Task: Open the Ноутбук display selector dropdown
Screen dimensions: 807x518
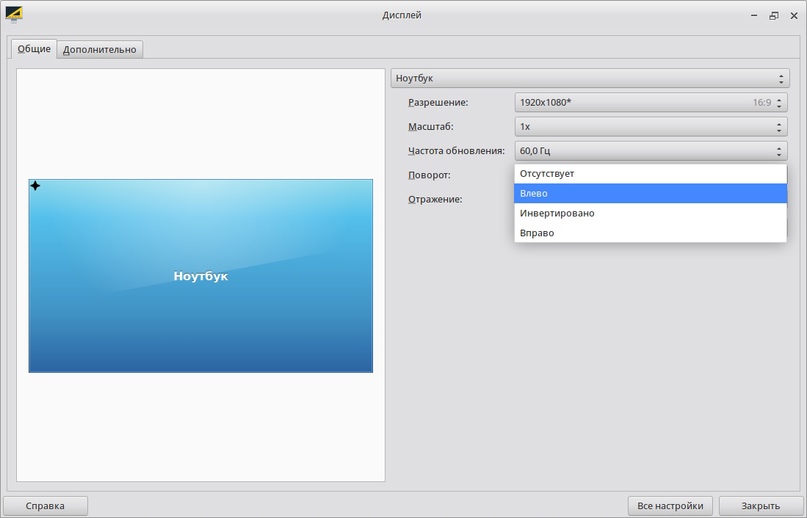Action: coord(589,78)
